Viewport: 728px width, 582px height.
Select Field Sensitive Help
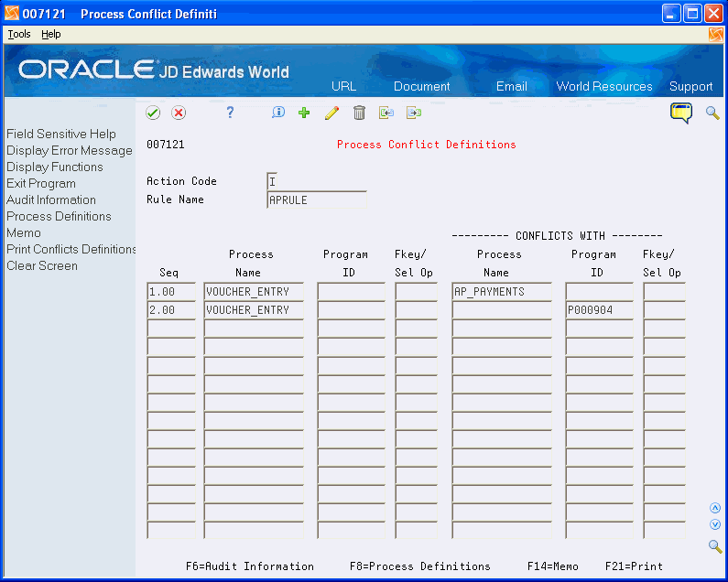click(x=61, y=135)
